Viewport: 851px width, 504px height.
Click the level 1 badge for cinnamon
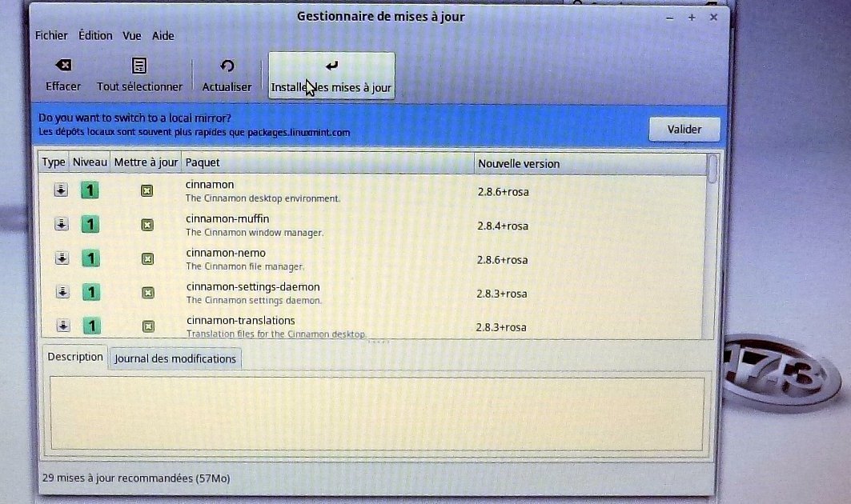[x=90, y=190]
